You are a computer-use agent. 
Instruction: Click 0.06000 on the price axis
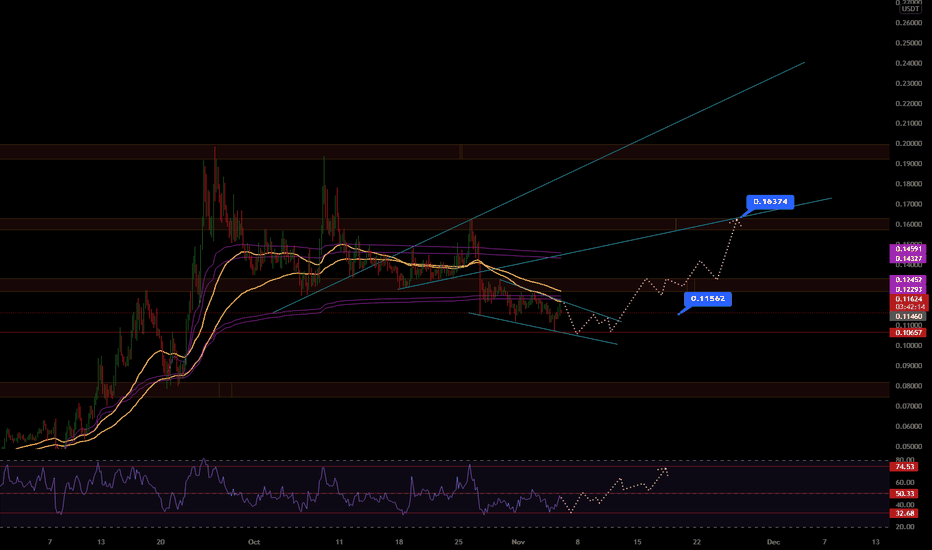(909, 426)
